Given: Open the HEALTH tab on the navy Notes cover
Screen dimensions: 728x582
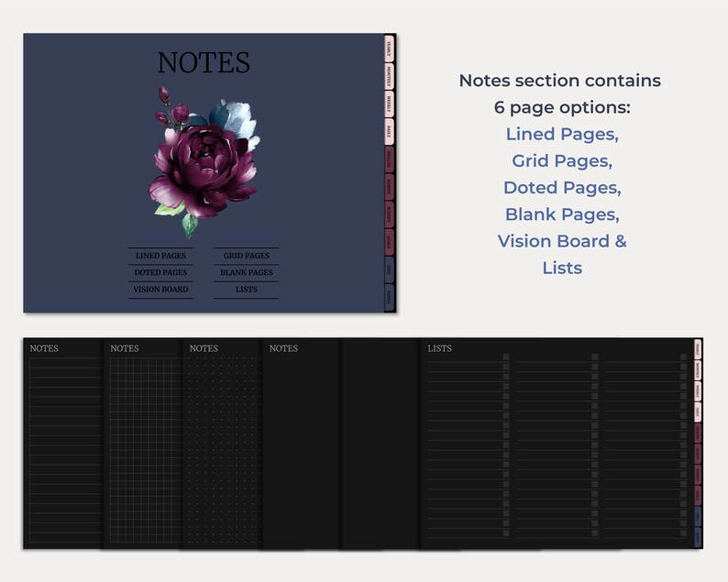Looking at the screenshot, I should click(389, 159).
